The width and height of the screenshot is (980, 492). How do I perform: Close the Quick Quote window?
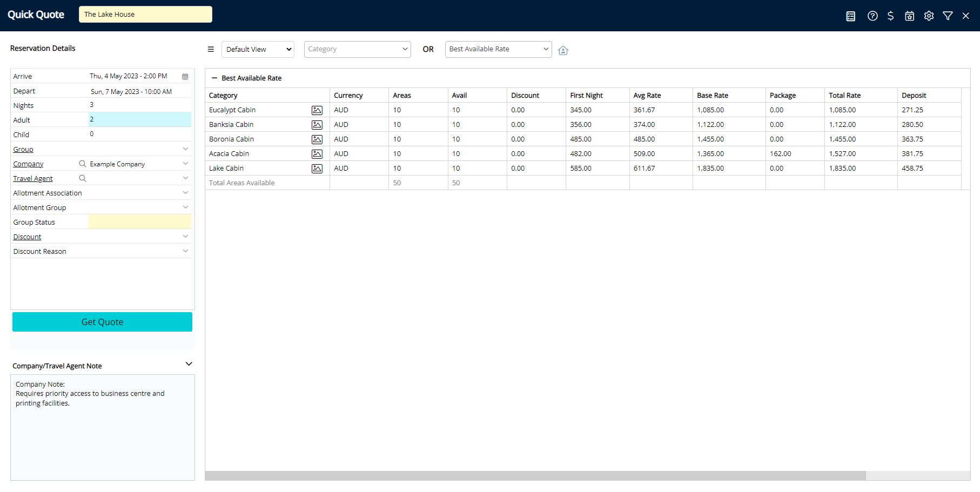pos(966,16)
